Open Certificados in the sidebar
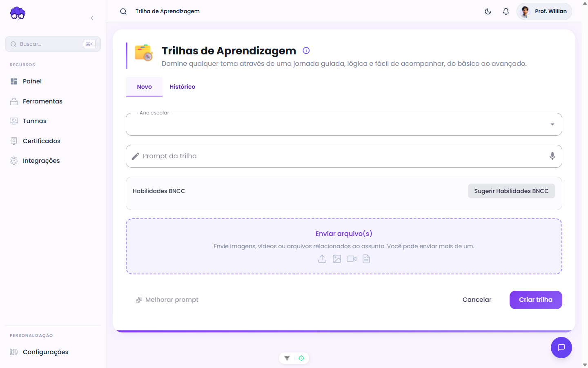 pyautogui.click(x=53, y=141)
